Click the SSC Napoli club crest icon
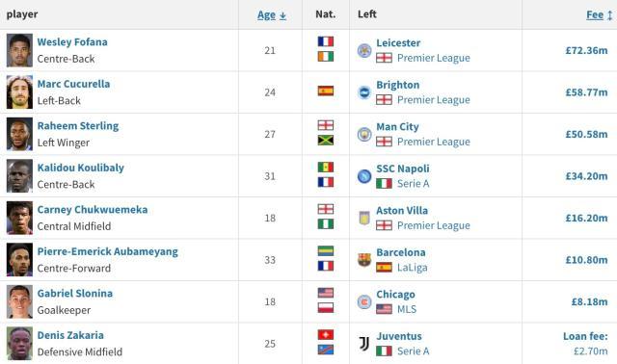Screen dimensions: 617x364 364,176
